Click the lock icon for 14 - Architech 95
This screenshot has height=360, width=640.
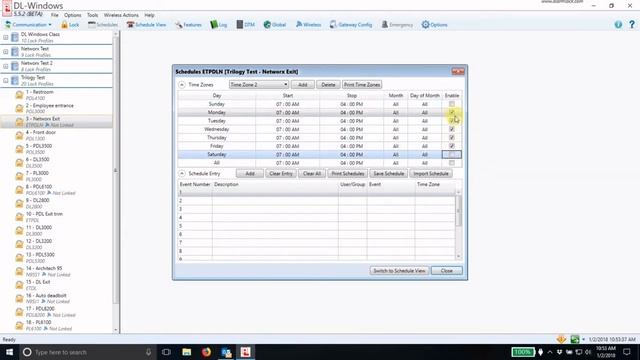(19, 271)
